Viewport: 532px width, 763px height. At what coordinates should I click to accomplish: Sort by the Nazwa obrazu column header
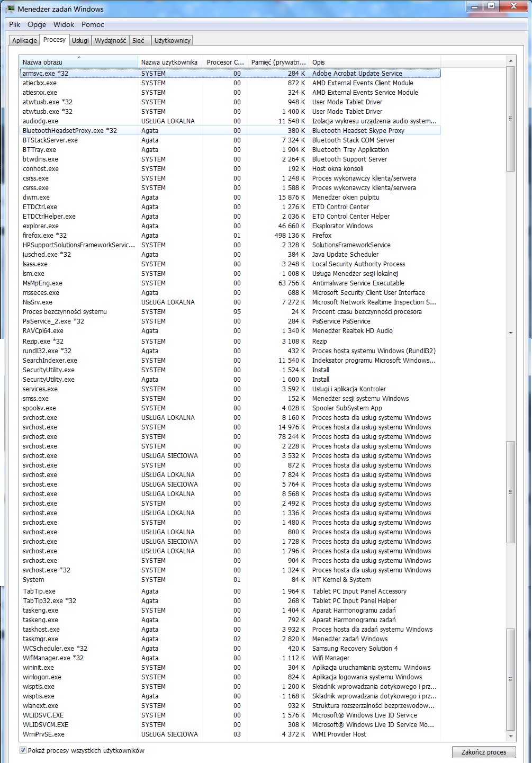coord(78,62)
